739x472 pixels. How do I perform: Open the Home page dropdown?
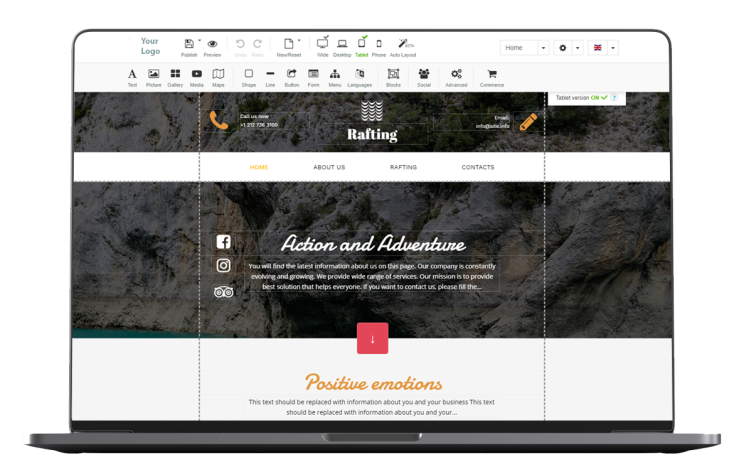click(525, 47)
